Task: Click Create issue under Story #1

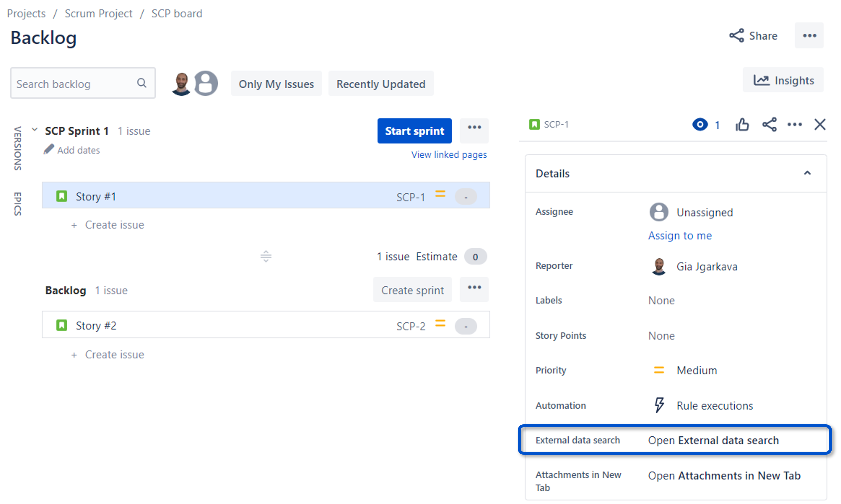Action: click(x=115, y=225)
